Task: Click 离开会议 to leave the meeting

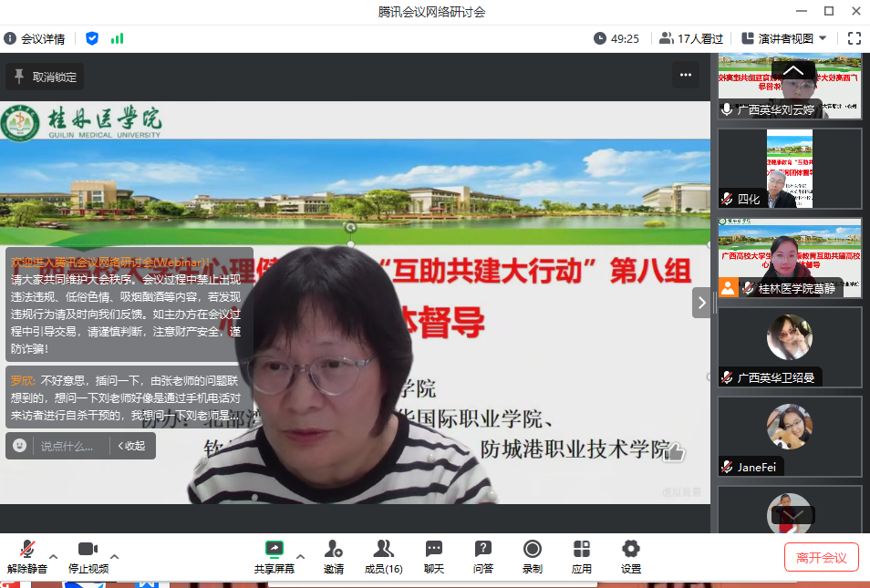Action: [x=821, y=557]
